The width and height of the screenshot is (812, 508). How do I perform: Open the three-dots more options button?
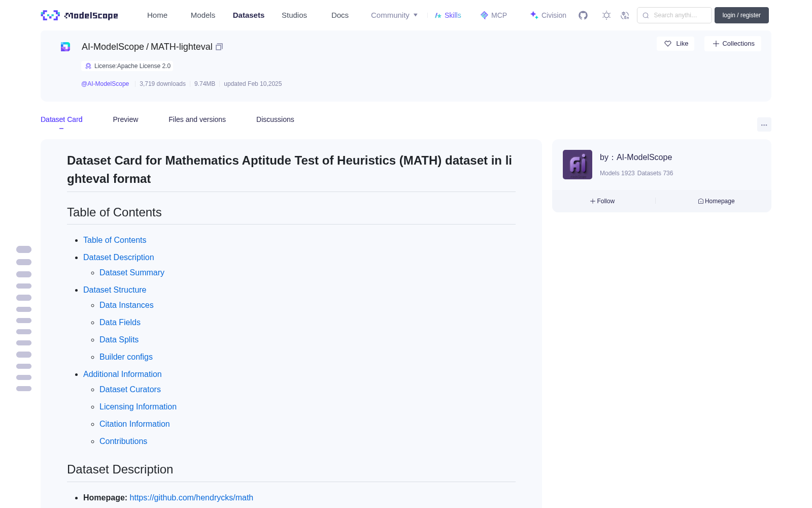coord(764,124)
